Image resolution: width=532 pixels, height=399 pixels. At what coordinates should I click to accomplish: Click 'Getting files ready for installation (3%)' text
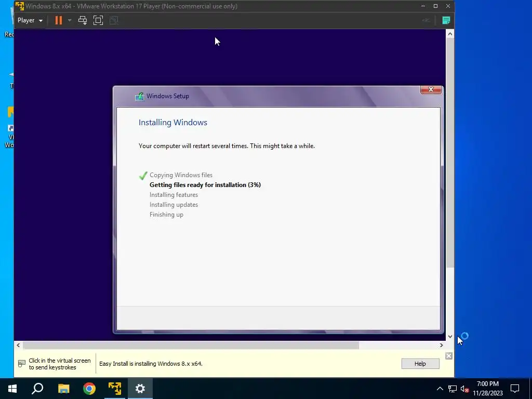tap(205, 185)
